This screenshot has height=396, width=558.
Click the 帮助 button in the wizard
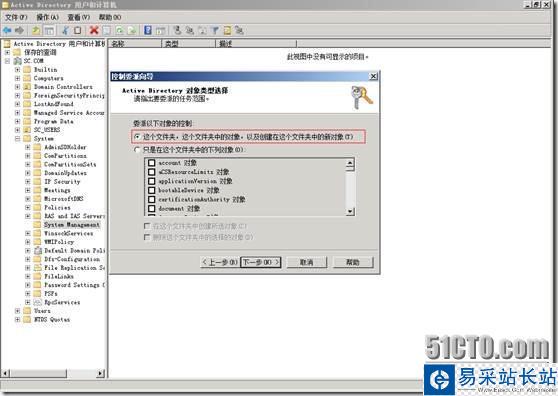tap(353, 263)
